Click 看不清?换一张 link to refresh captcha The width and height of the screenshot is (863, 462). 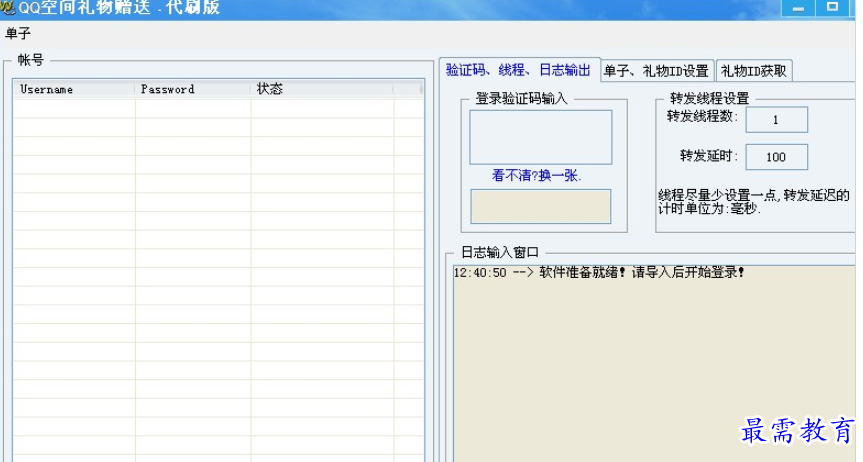click(537, 176)
